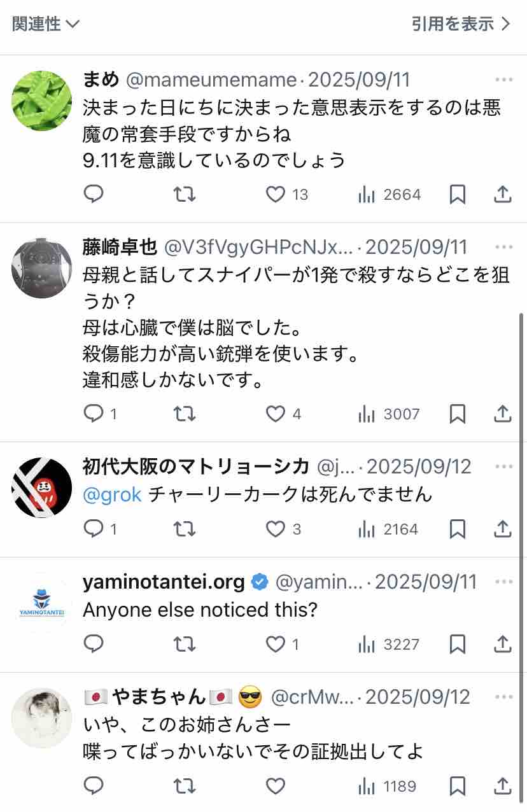Share the やまちゃん reply

tap(503, 786)
